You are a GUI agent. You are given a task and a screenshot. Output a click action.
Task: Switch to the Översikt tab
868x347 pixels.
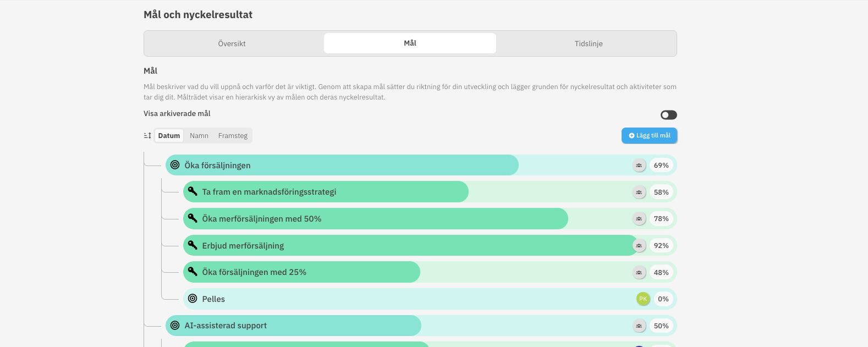[232, 43]
